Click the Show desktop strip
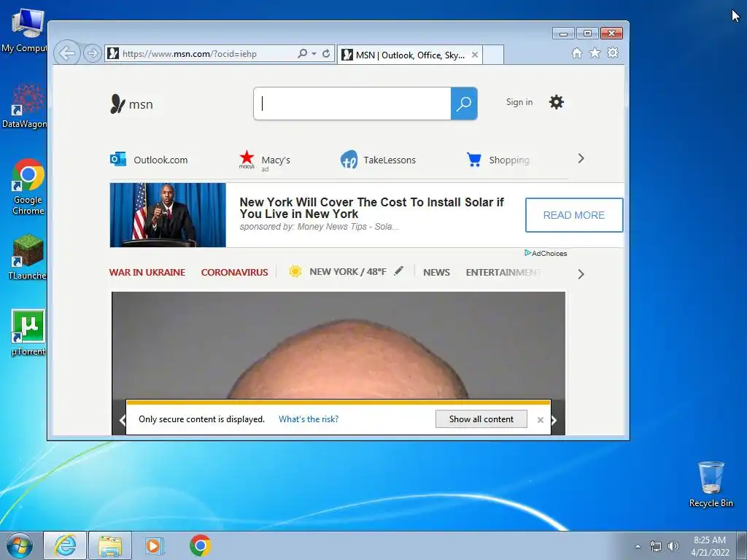 (742, 545)
